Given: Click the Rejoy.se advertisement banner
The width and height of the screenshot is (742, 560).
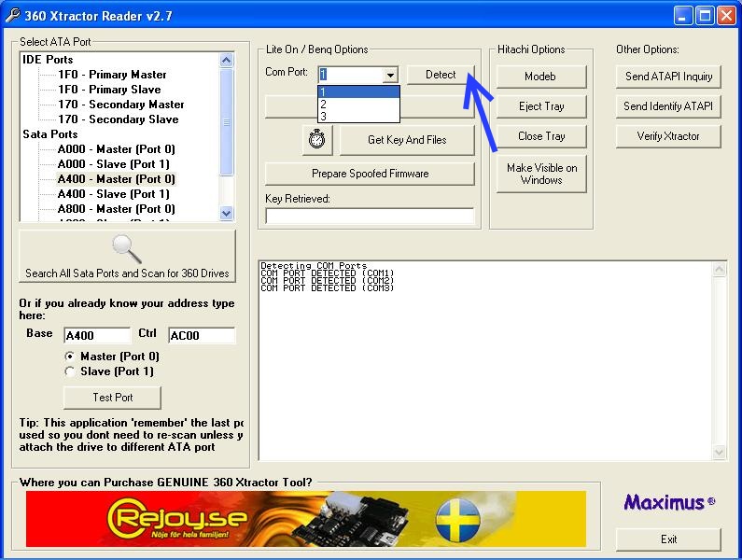Looking at the screenshot, I should tap(306, 519).
